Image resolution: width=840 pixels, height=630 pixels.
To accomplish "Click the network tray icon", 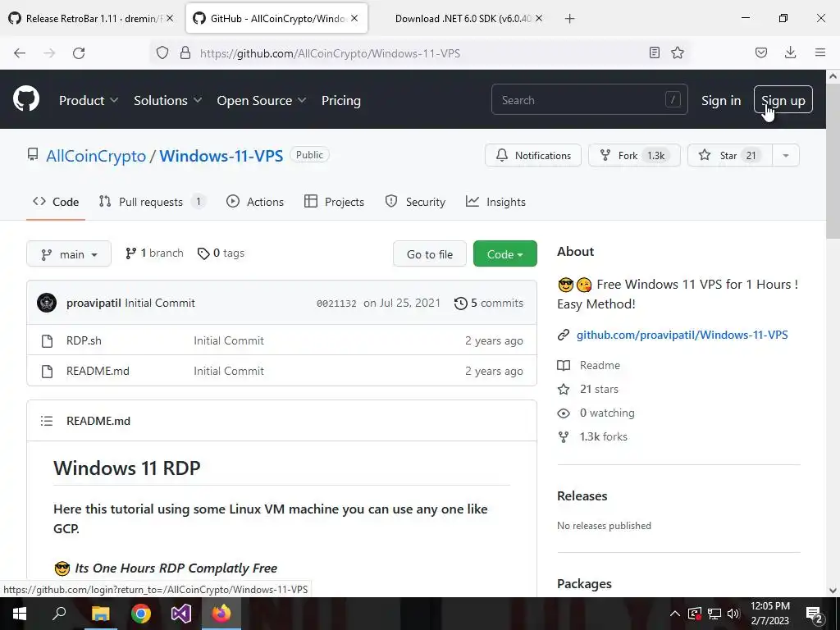I will (x=714, y=614).
